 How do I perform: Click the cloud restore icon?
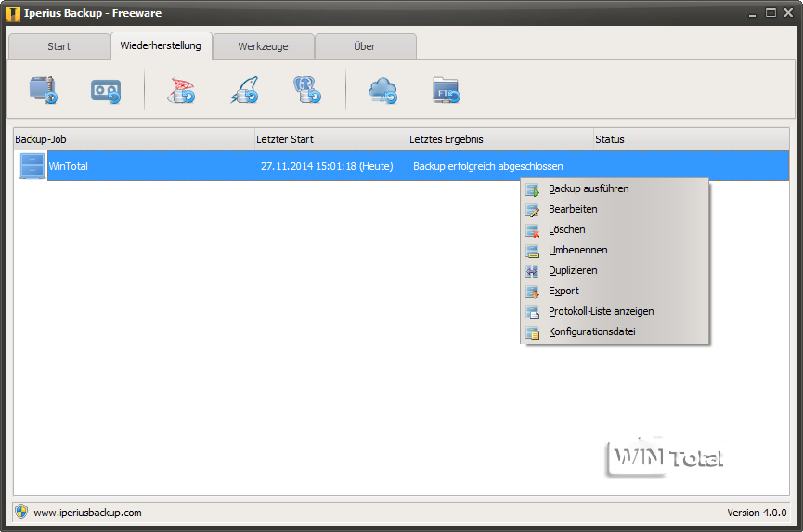(383, 90)
